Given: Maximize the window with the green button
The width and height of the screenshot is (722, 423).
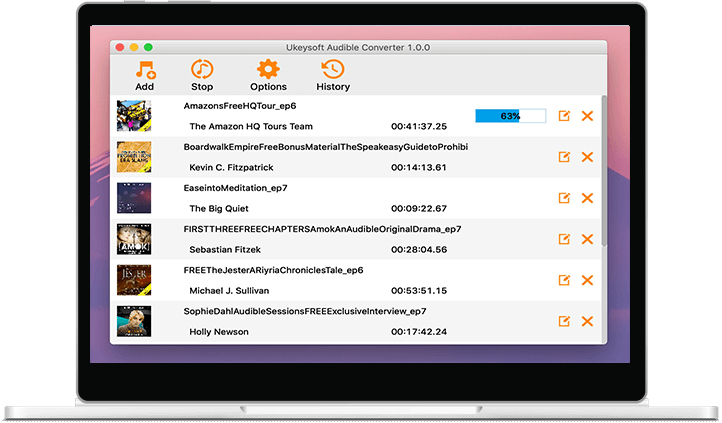Looking at the screenshot, I should (x=148, y=47).
